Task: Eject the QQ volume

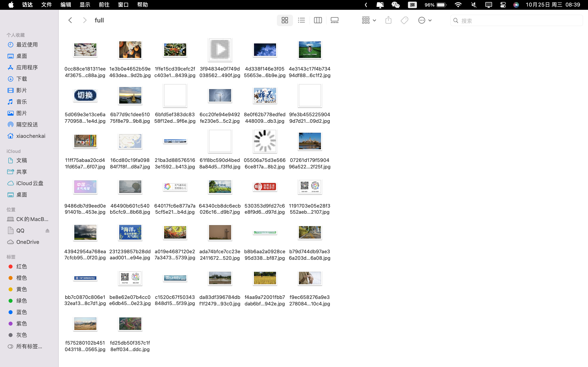Action: tap(47, 231)
